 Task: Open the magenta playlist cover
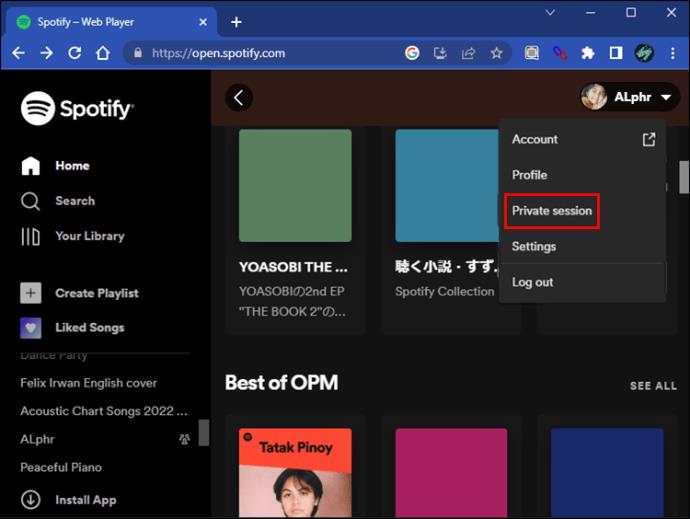click(x=451, y=473)
